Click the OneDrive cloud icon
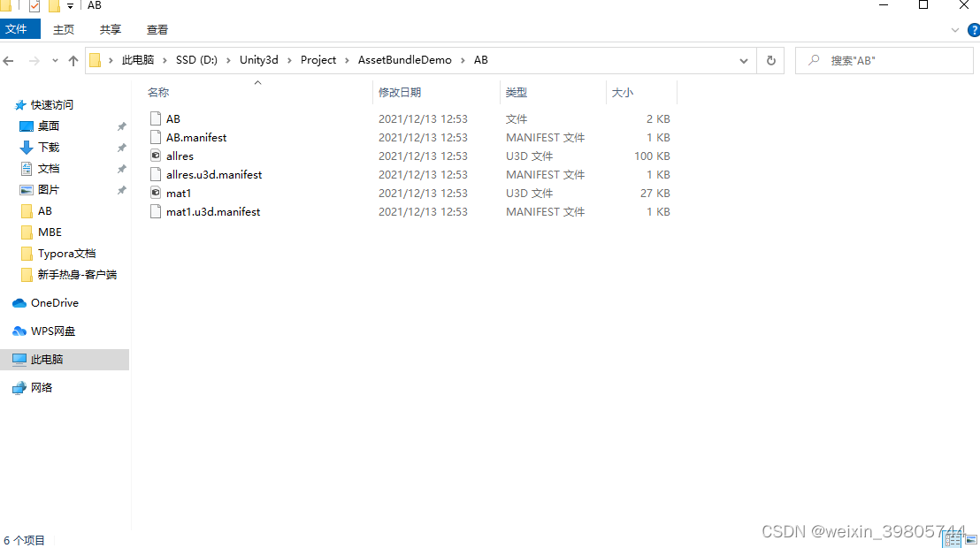The width and height of the screenshot is (980, 548). click(x=19, y=303)
